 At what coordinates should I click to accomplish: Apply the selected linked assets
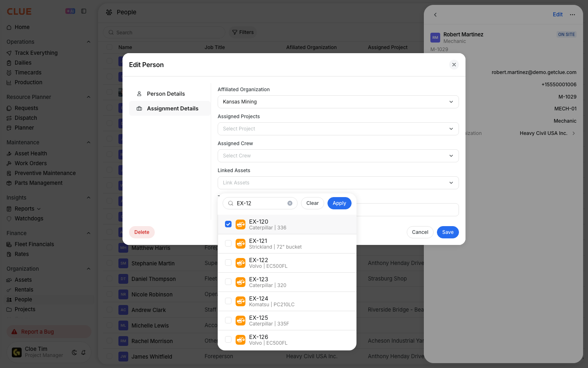tap(339, 203)
